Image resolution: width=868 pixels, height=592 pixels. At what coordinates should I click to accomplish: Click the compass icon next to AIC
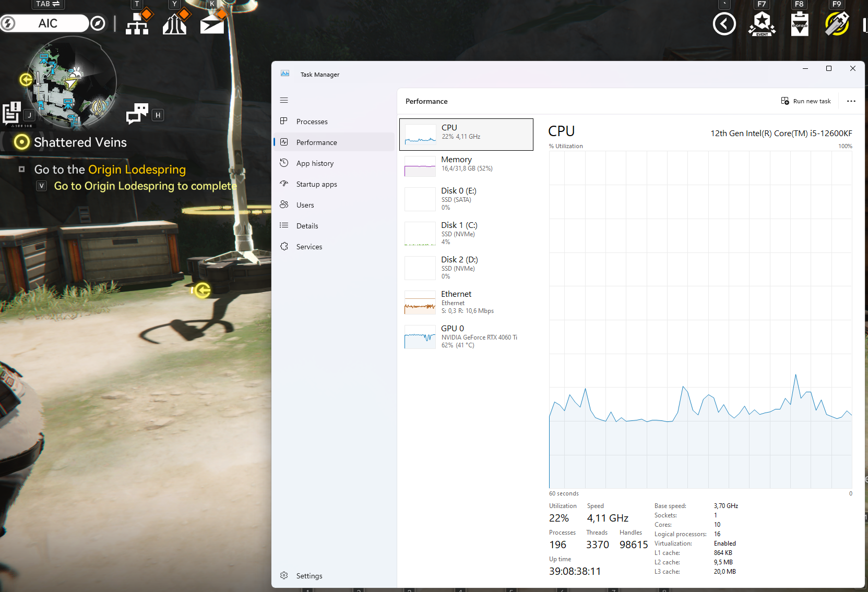(x=98, y=23)
